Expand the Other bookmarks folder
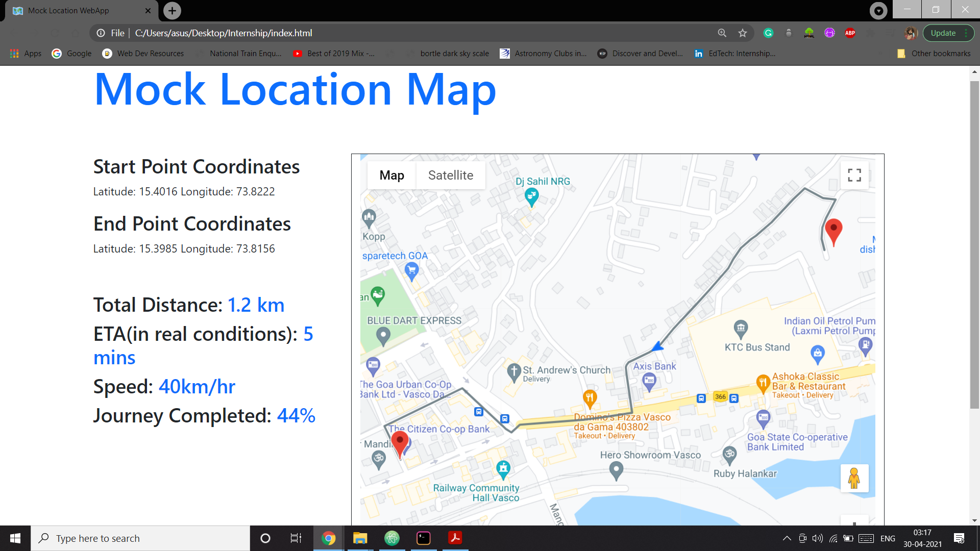Image resolution: width=980 pixels, height=551 pixels. [934, 53]
